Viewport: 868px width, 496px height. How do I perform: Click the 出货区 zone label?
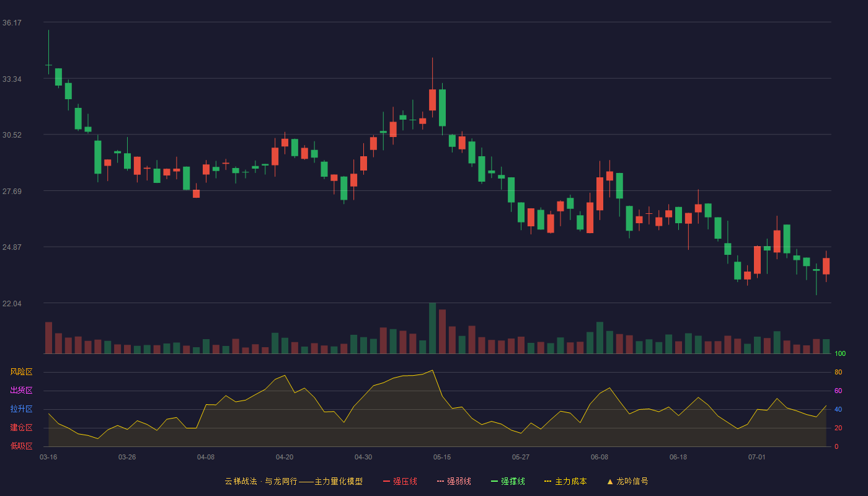click(x=21, y=391)
